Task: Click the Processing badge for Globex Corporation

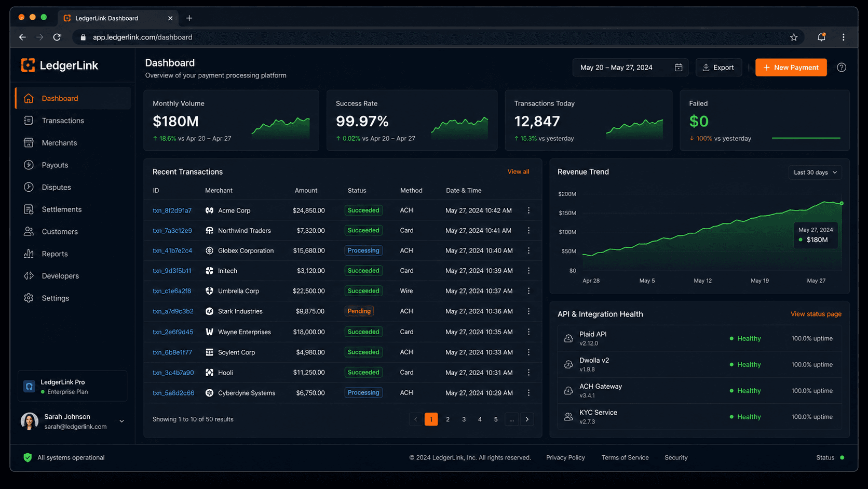Action: 363,250
